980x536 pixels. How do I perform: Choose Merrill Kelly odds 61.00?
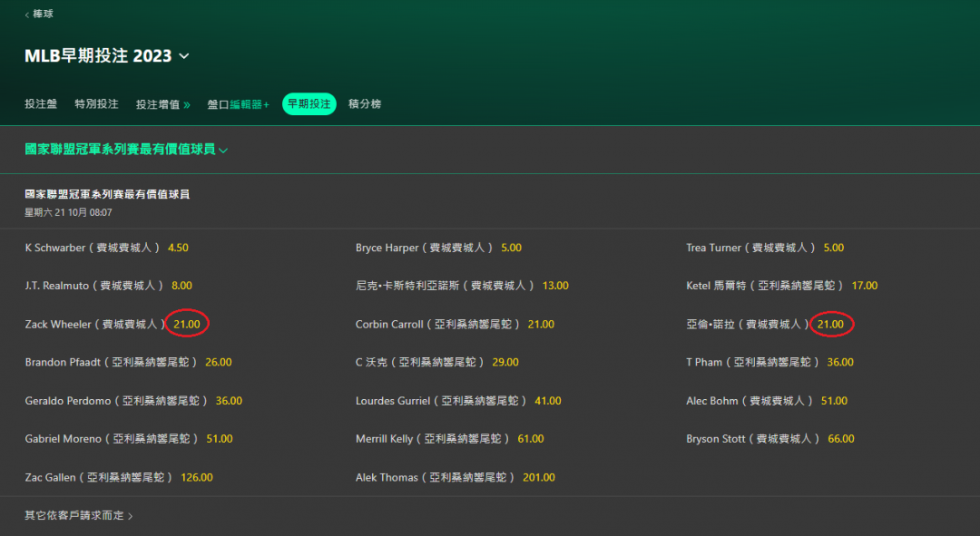click(531, 439)
